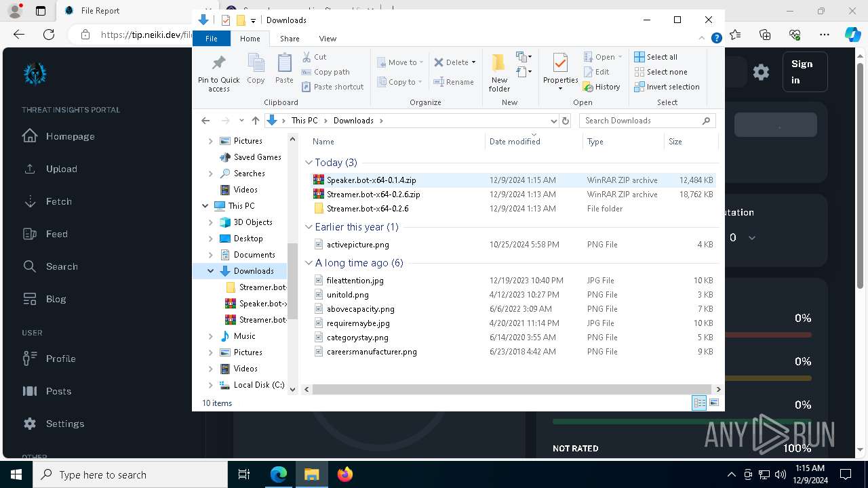Rename the selected file
Image resolution: width=868 pixels, height=488 pixels.
tap(454, 82)
